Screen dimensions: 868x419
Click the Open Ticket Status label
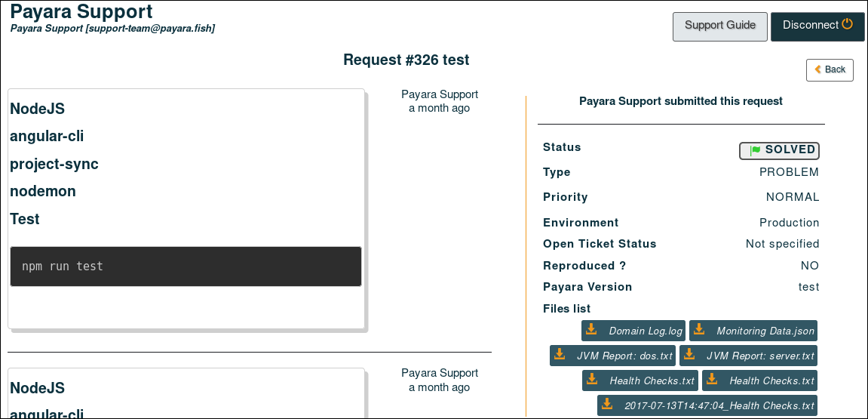point(600,244)
